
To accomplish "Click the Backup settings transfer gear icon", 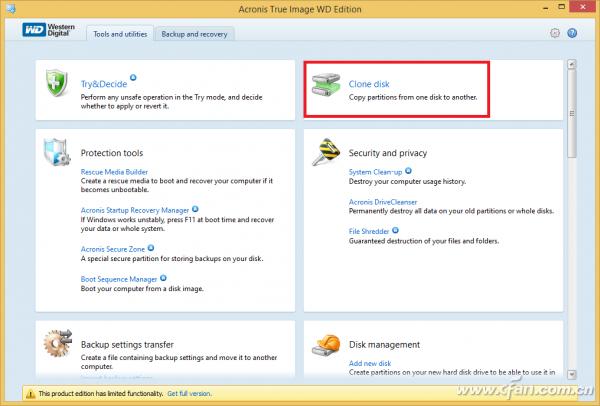I will (58, 343).
